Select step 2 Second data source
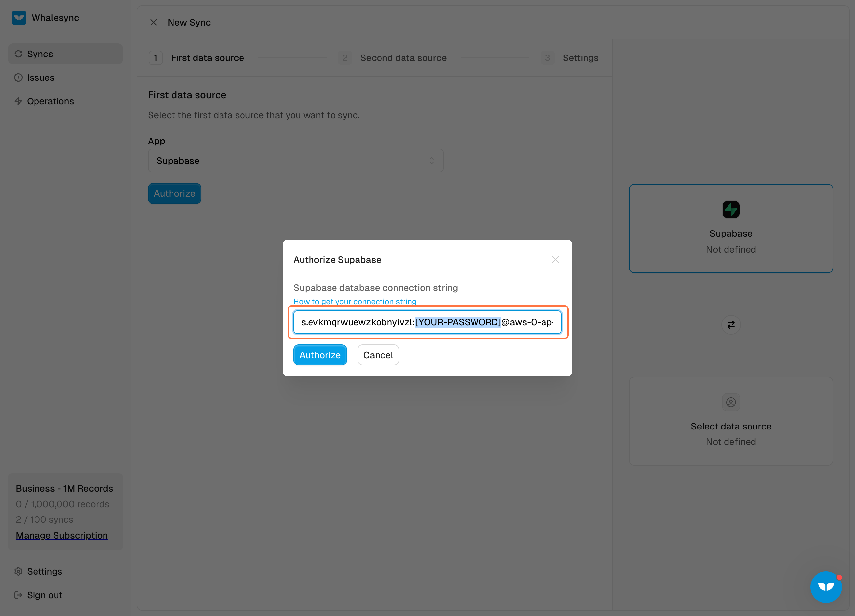This screenshot has width=855, height=616. click(392, 58)
